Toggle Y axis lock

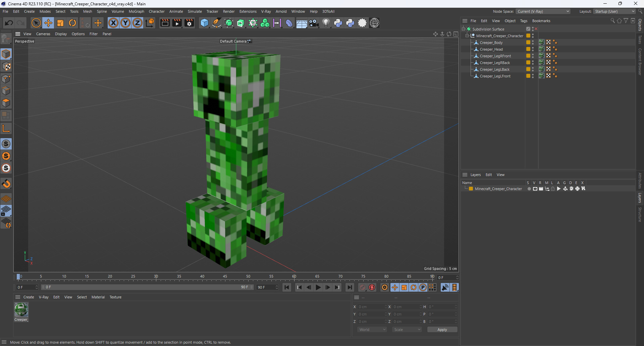pyautogui.click(x=125, y=23)
